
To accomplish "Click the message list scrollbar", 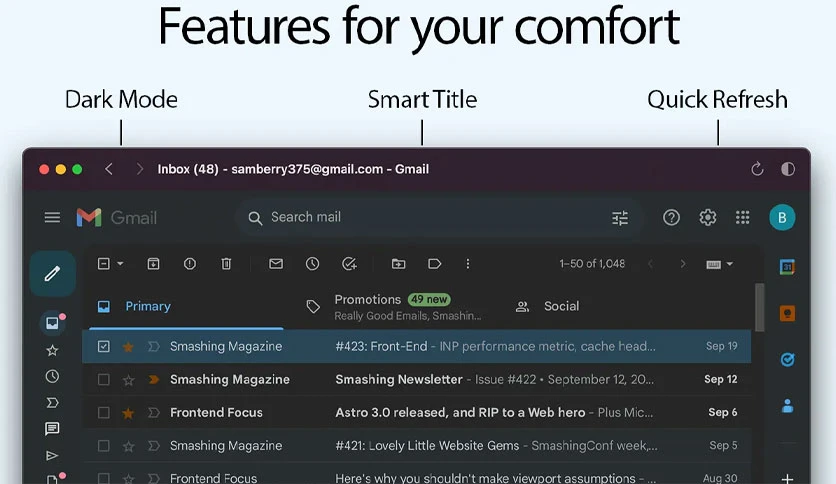I will pos(759,308).
